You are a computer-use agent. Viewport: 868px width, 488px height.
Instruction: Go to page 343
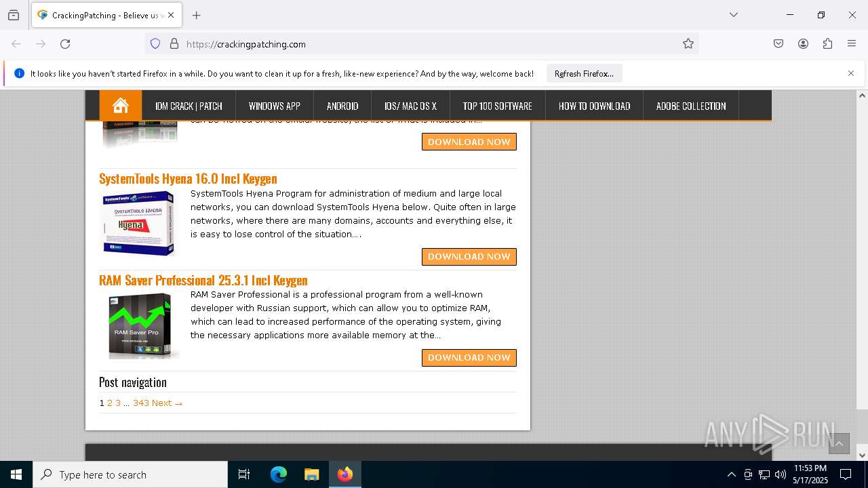(141, 403)
